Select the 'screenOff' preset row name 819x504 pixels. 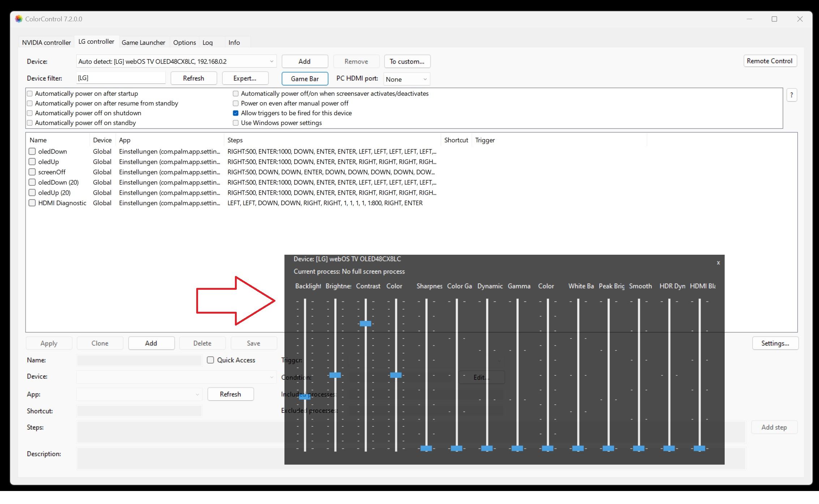tap(52, 172)
